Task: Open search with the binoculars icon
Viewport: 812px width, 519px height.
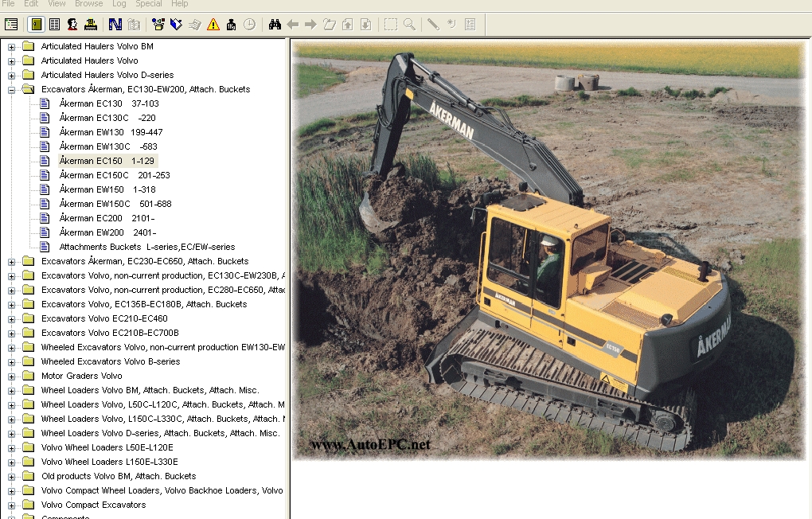Action: click(x=275, y=25)
